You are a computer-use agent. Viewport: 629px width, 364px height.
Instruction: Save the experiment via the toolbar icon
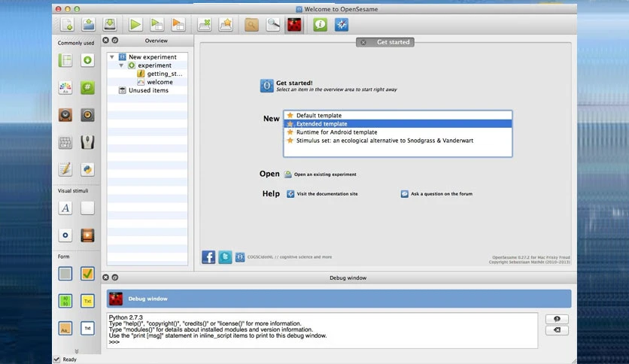110,25
